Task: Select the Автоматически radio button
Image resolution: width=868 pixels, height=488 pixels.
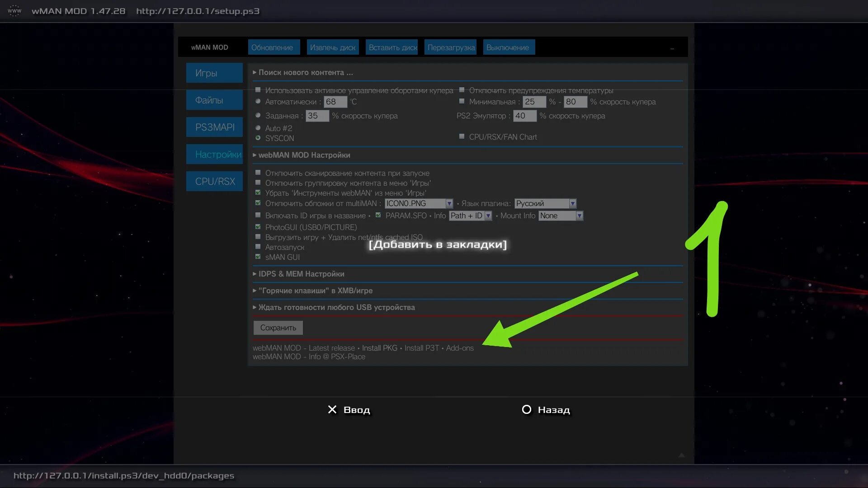Action: (258, 101)
